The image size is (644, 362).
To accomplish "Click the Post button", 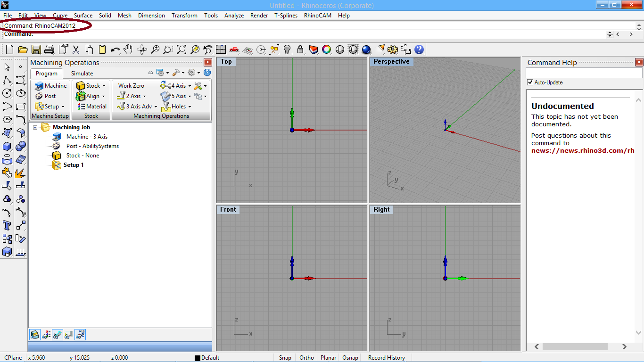I will pyautogui.click(x=45, y=96).
